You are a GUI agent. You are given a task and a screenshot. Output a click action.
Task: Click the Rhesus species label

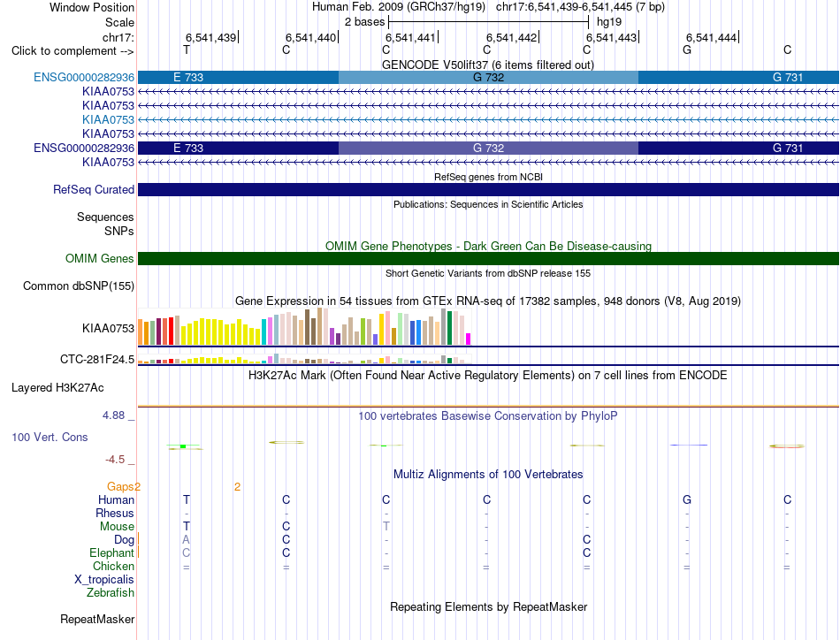pyautogui.click(x=115, y=513)
